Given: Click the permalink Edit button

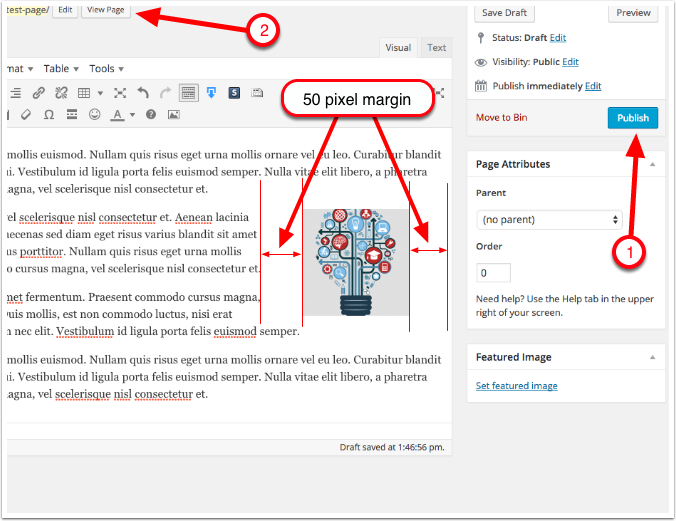Looking at the screenshot, I should pos(65,9).
